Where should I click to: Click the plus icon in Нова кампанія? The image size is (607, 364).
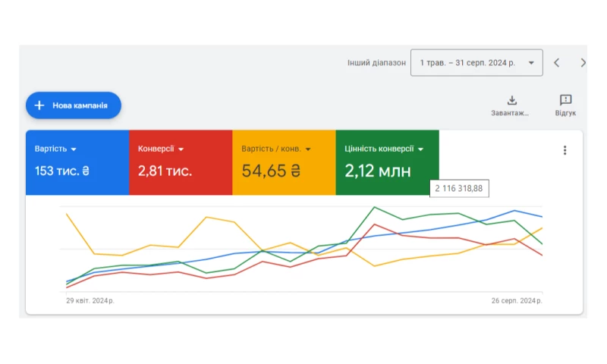pos(39,105)
